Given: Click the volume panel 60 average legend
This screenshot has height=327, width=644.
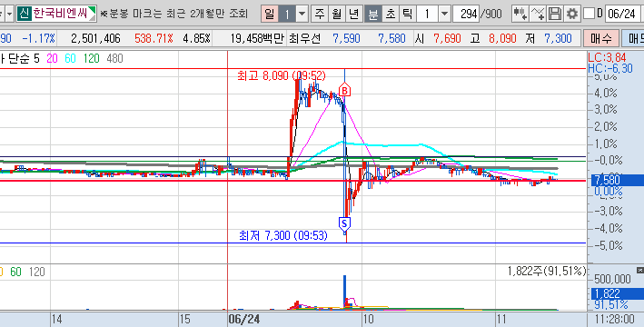Looking at the screenshot, I should point(15,272).
